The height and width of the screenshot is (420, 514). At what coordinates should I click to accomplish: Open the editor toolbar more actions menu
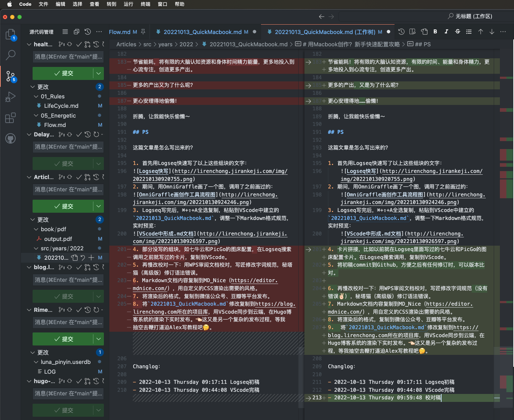(503, 32)
